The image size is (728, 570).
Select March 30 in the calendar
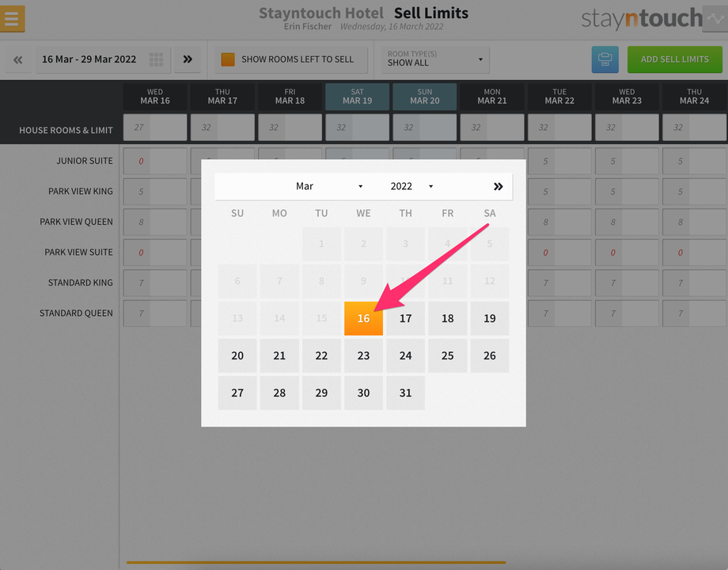[x=363, y=393]
